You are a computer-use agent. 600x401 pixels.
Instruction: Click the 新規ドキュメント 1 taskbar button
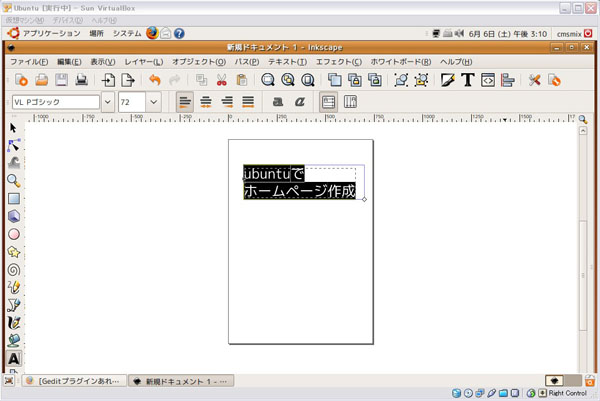pos(181,381)
